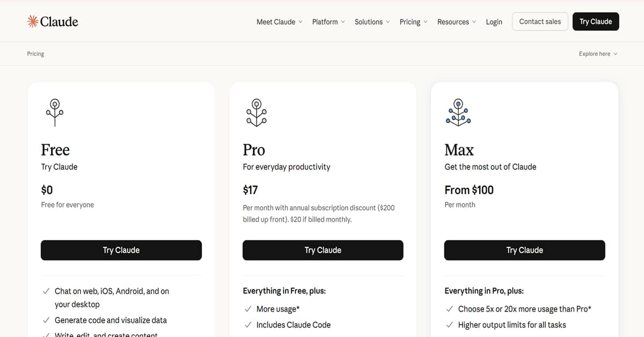
Task: Click the Contact sales button
Action: 540,21
